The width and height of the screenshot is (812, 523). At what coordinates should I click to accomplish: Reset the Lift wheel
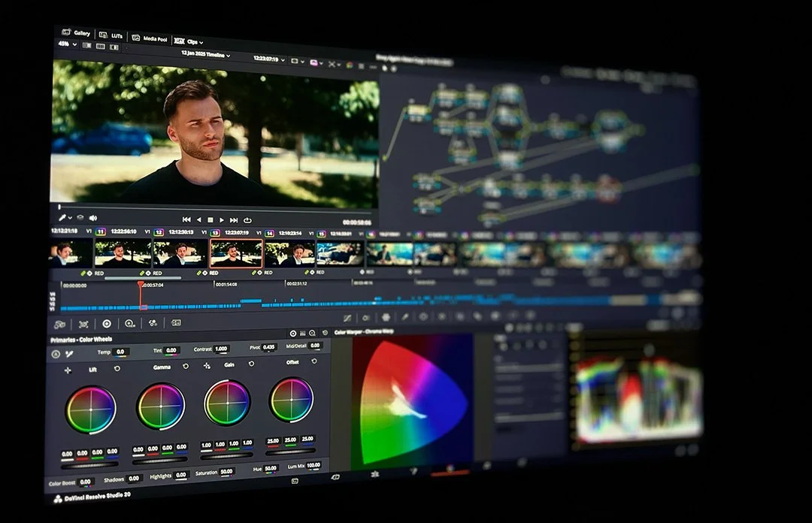pos(117,368)
